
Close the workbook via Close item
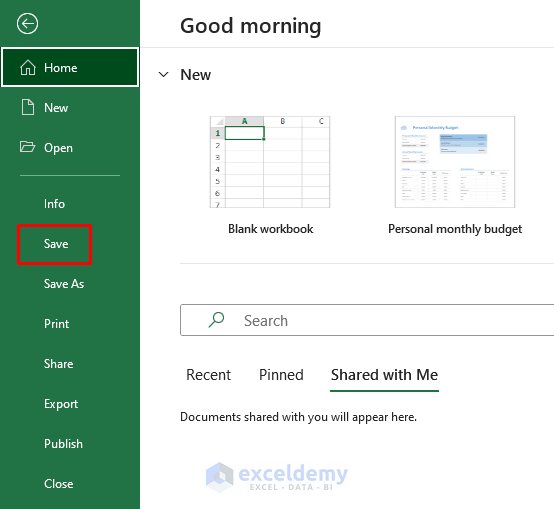coord(59,484)
